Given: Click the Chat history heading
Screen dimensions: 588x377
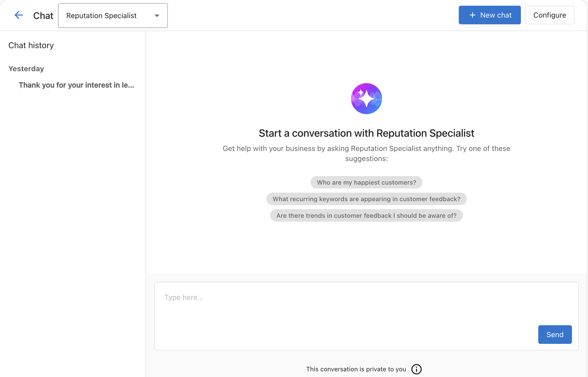Looking at the screenshot, I should (x=31, y=45).
